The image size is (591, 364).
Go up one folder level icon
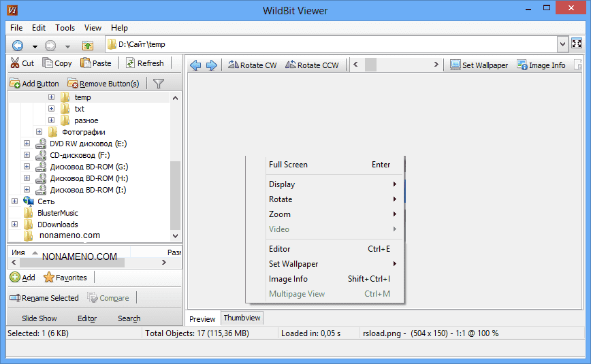point(87,46)
